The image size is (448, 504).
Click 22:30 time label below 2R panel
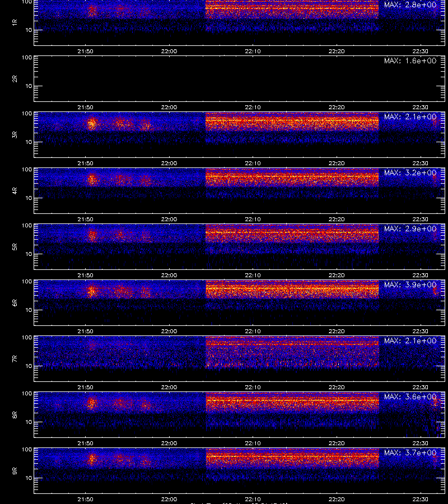click(421, 108)
